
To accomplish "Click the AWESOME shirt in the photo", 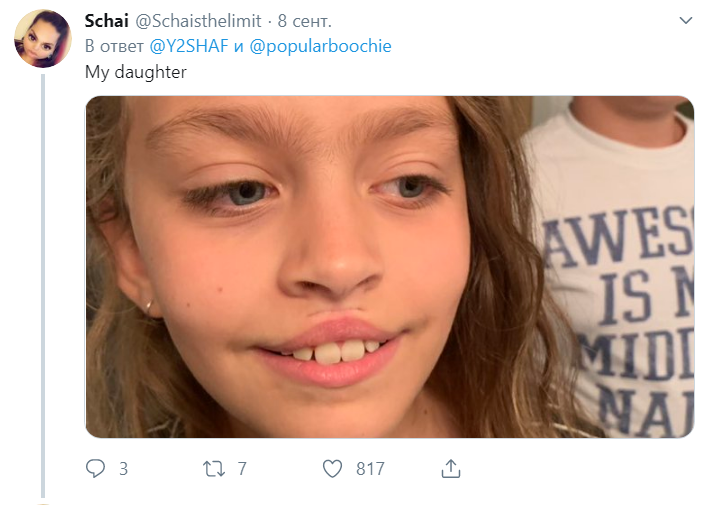I will click(617, 271).
